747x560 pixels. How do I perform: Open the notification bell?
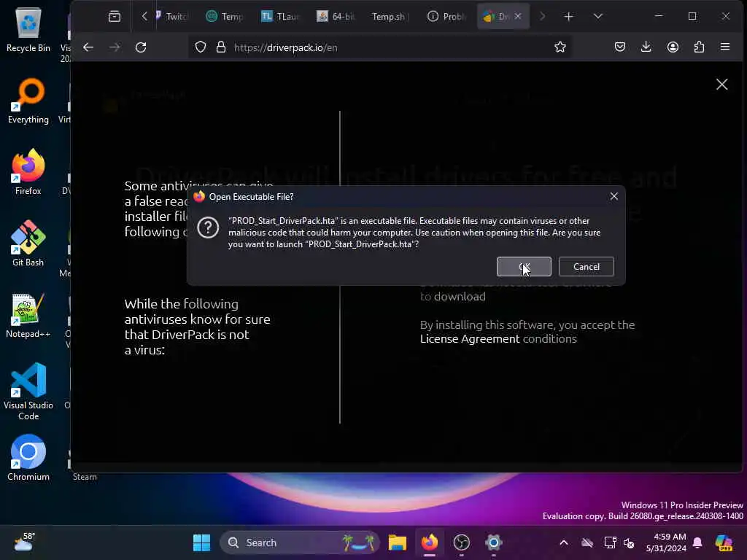pyautogui.click(x=697, y=542)
